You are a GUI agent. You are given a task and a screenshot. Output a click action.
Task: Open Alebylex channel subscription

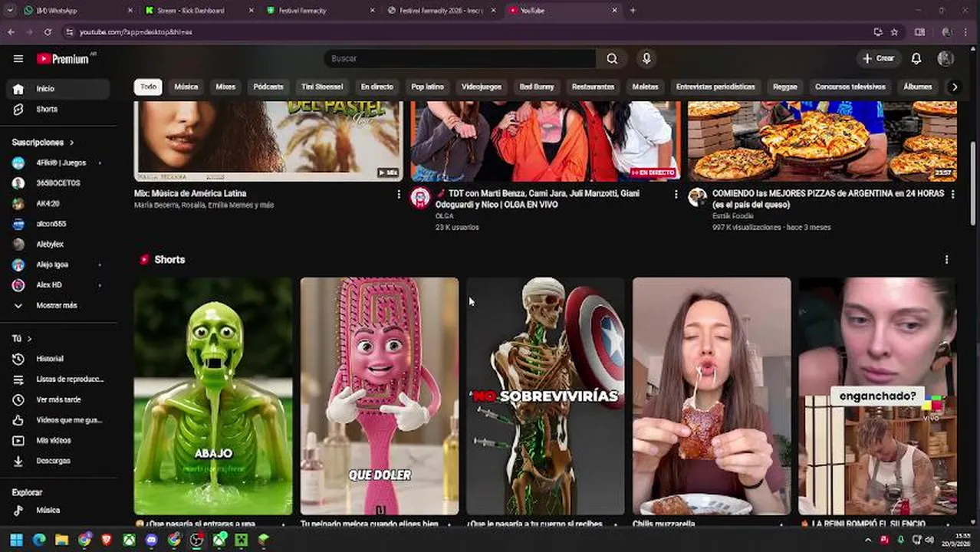tap(58, 245)
